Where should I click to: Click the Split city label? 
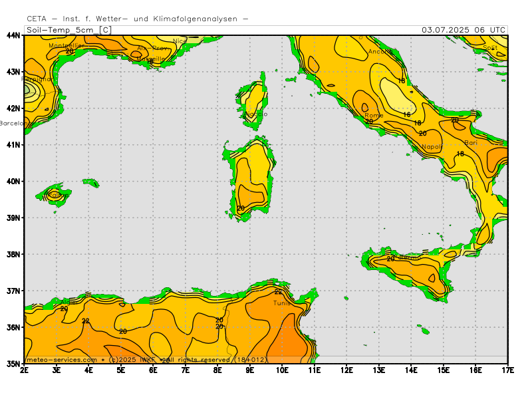pos(490,47)
